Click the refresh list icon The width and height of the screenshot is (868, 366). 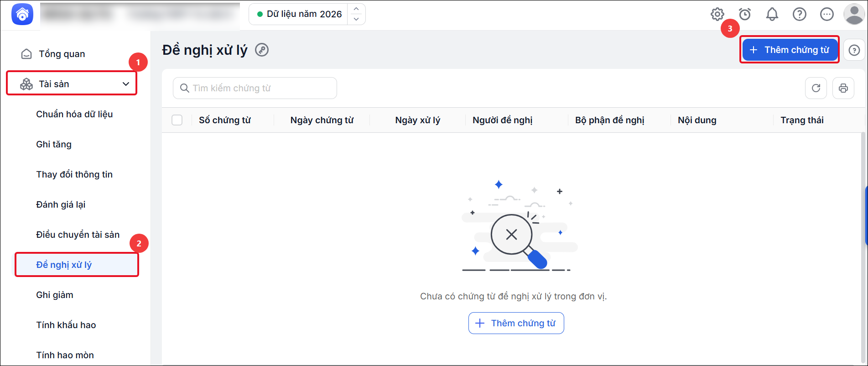point(816,88)
